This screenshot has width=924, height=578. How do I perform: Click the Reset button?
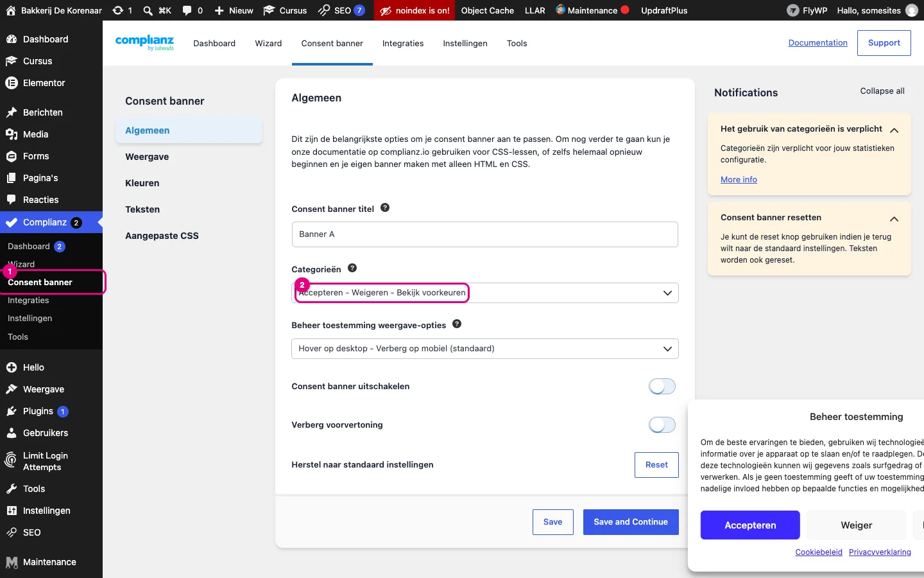(x=656, y=465)
